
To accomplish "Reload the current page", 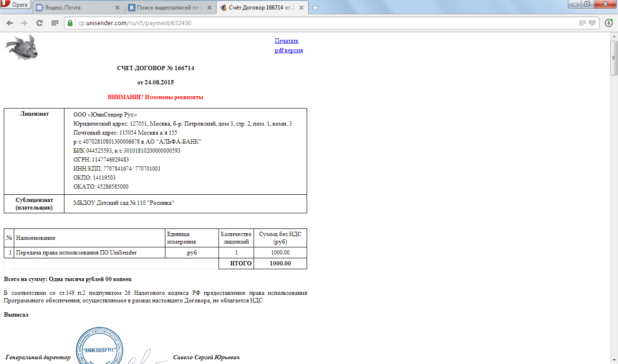I will tap(39, 23).
